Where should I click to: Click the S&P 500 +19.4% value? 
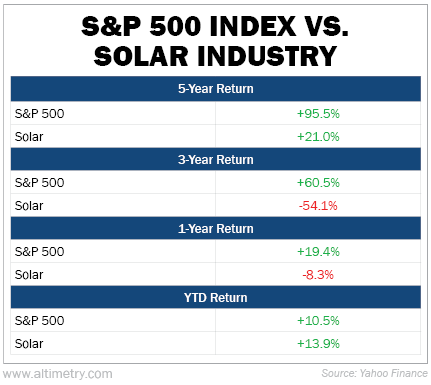pyautogui.click(x=318, y=252)
